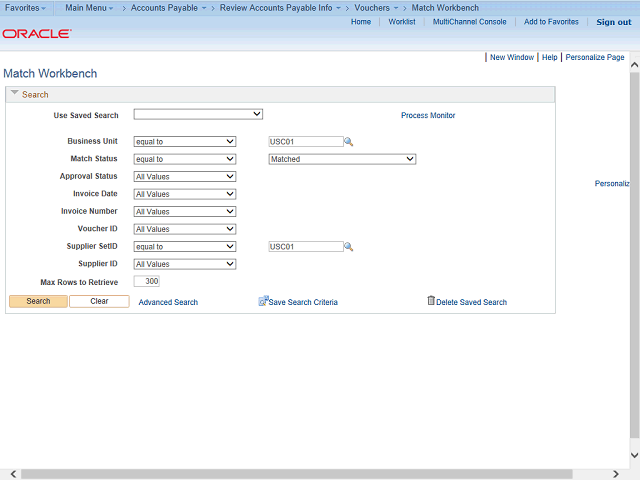This screenshot has width=640, height=480.
Task: Click Personalize Page link
Action: coord(595,57)
